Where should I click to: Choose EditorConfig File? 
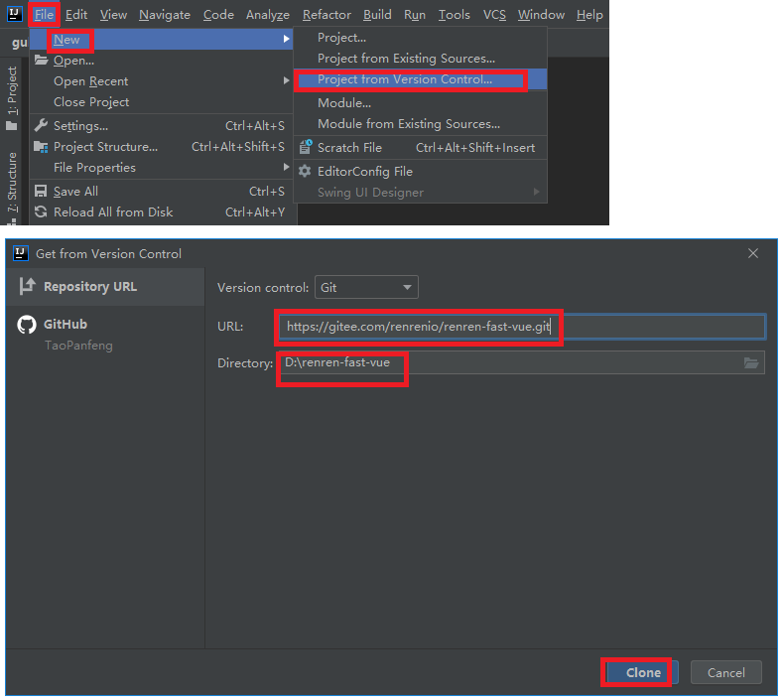coord(421,172)
